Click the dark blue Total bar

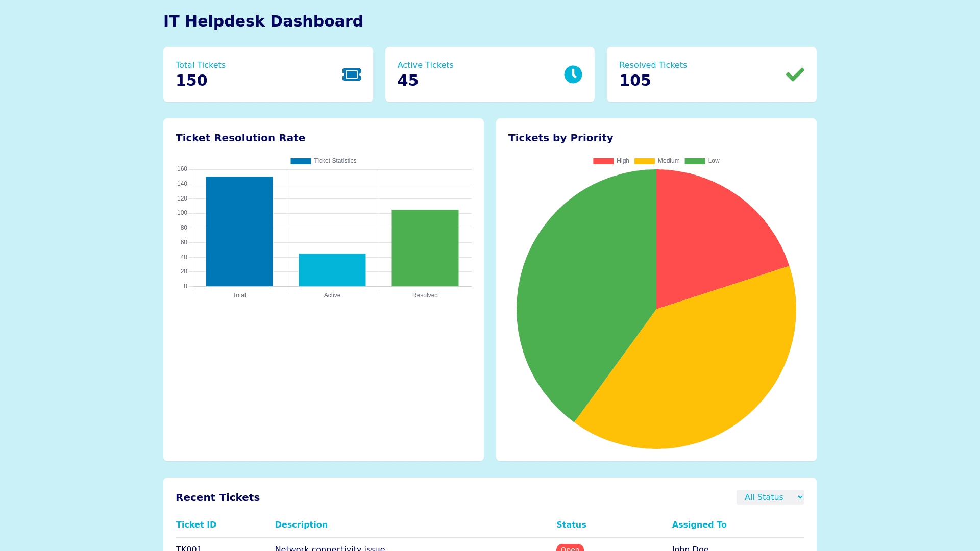tap(239, 232)
